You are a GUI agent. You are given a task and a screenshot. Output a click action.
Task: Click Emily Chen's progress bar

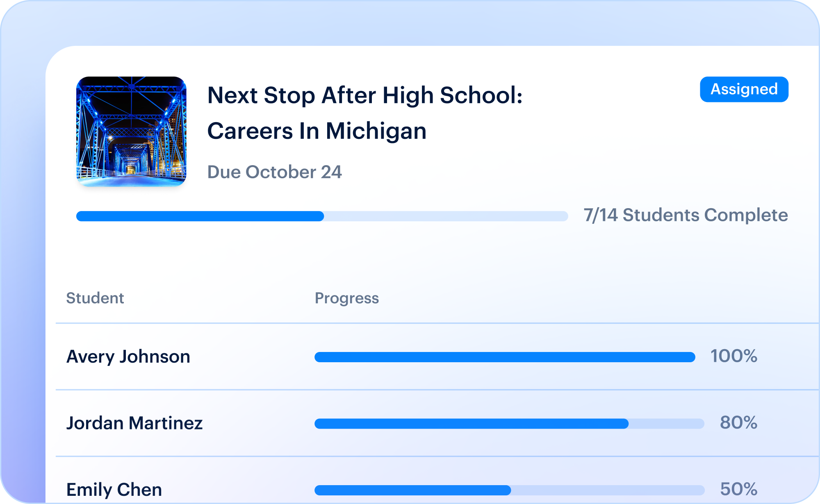click(509, 490)
